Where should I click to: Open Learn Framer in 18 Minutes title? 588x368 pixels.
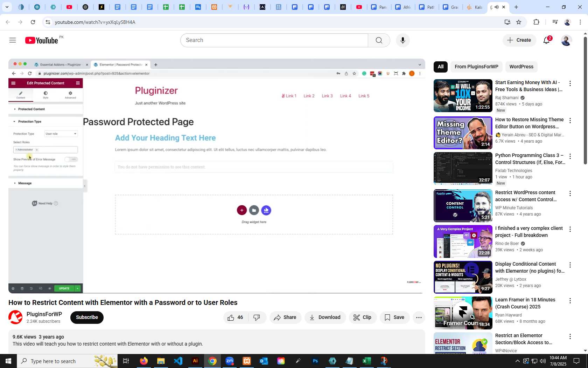click(x=525, y=304)
